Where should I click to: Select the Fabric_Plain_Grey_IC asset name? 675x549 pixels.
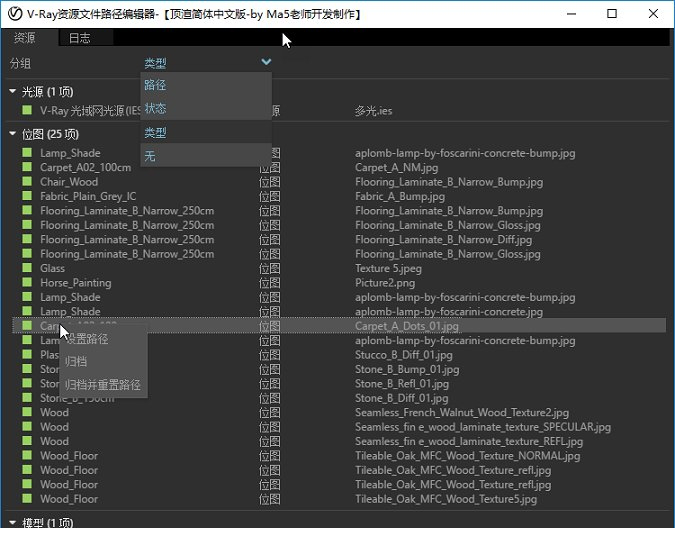pos(88,196)
